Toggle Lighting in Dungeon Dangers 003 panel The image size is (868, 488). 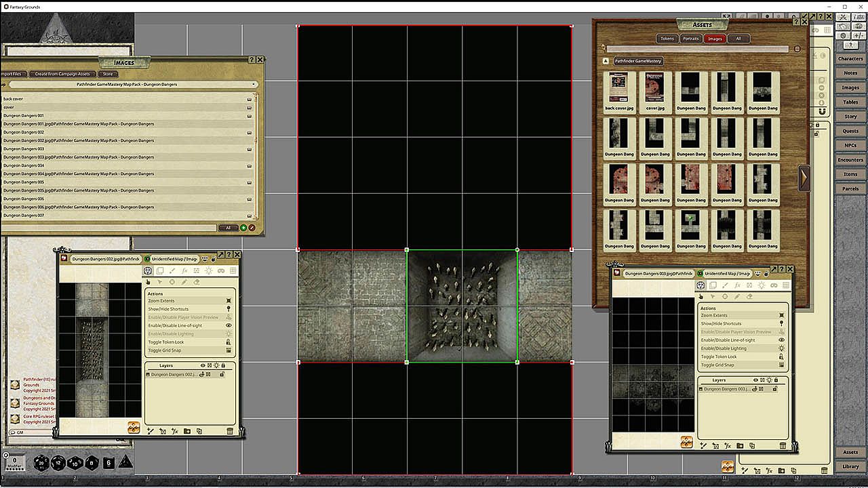click(x=743, y=348)
